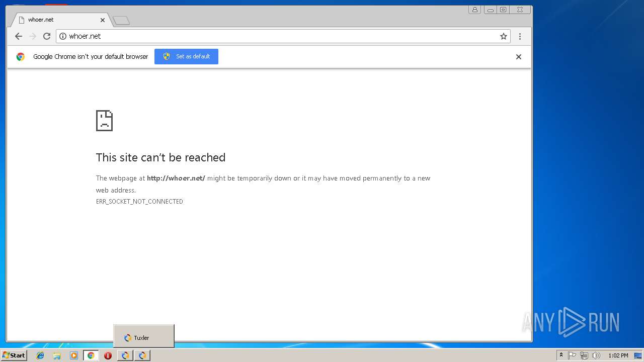This screenshot has width=644, height=362.
Task: Minimize the Chrome window
Action: (x=490, y=10)
